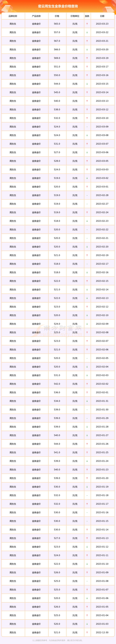Click the down arrow in the 2023-02-03 row
This screenshot has width=116, height=644.
click(87, 375)
